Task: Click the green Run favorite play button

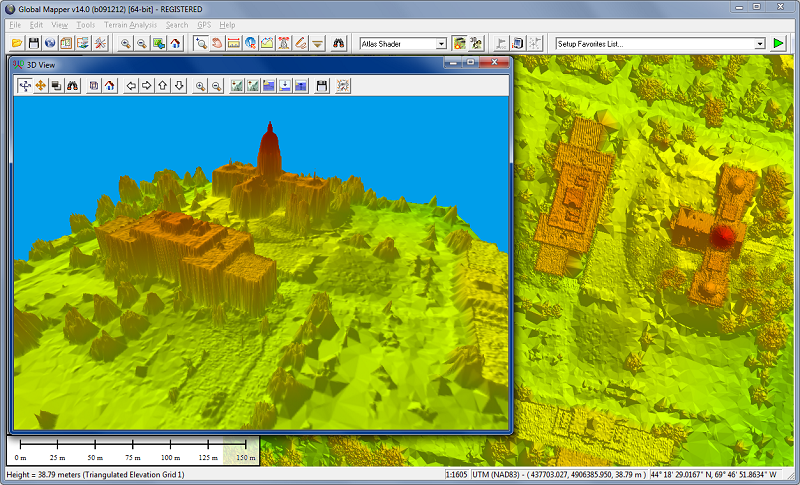Action: [779, 44]
